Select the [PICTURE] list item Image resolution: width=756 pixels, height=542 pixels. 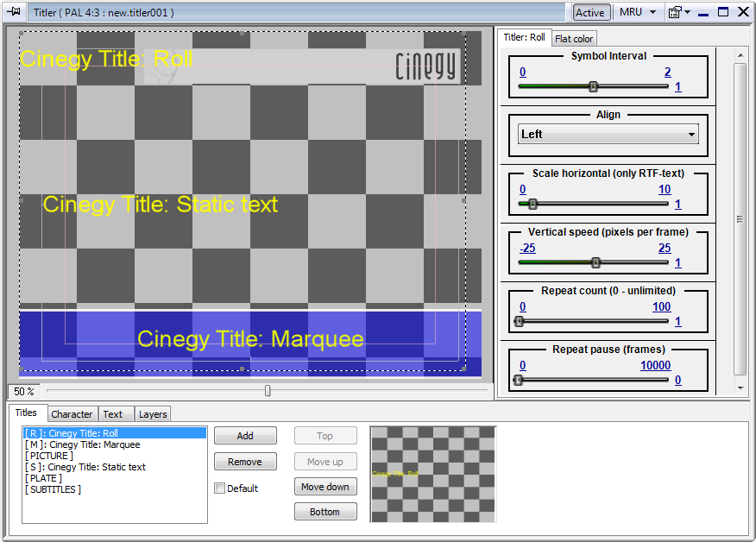click(x=115, y=456)
